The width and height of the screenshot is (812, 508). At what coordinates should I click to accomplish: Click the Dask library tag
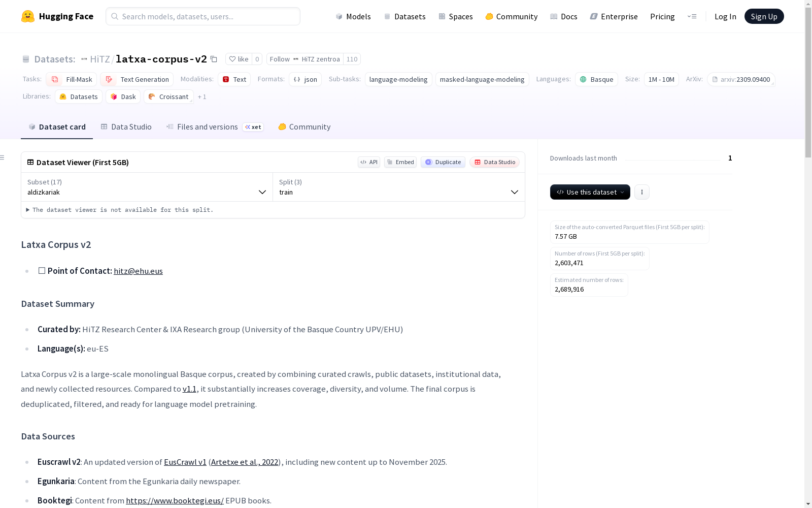pos(123,97)
